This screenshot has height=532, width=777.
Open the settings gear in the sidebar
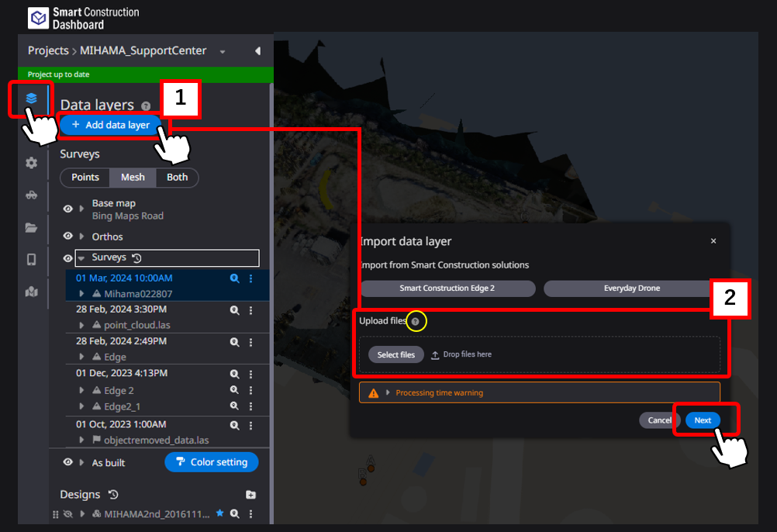coord(31,163)
